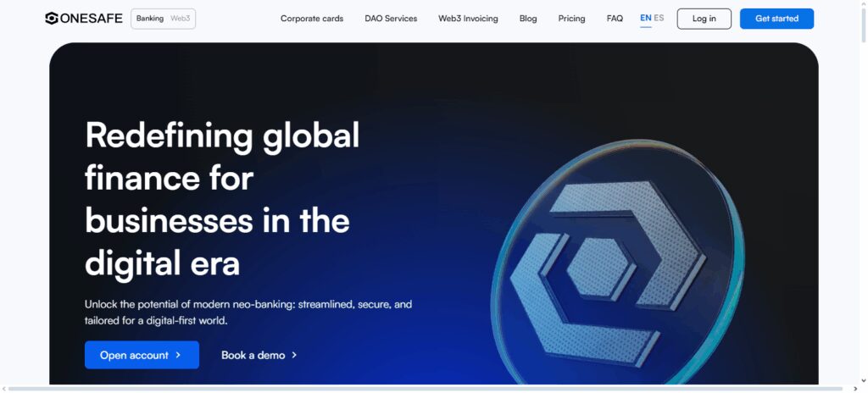Image resolution: width=868 pixels, height=393 pixels.
Task: Select the EN language option
Action: click(645, 19)
